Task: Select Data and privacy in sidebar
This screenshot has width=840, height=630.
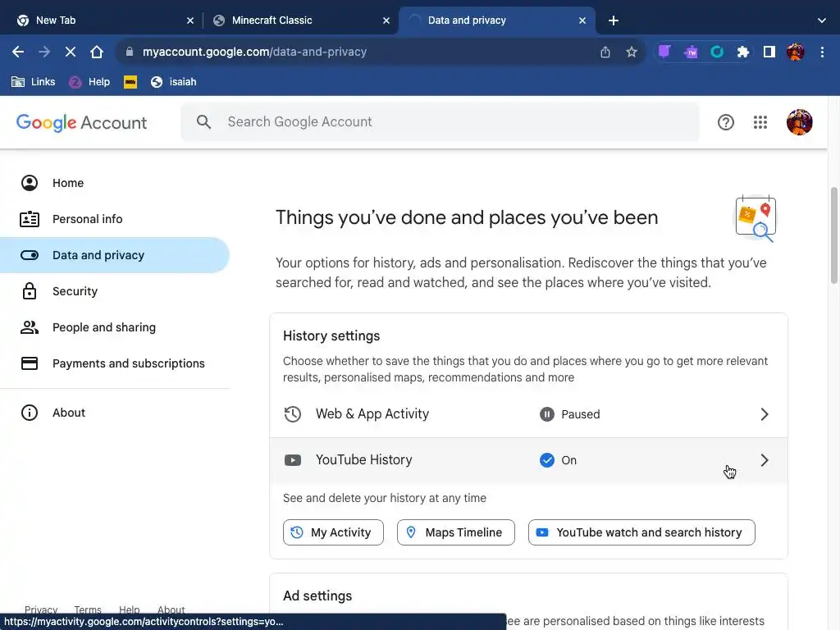Action: point(115,255)
